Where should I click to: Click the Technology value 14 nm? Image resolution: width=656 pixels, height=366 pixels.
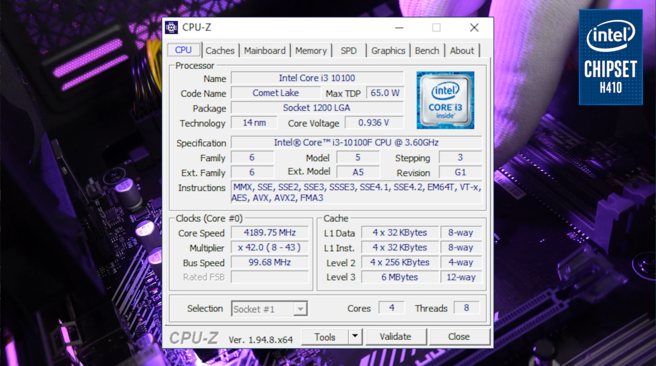pos(254,123)
